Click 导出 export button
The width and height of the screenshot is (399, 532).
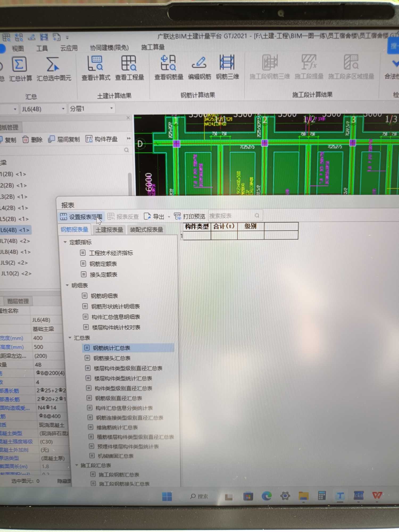pyautogui.click(x=154, y=216)
